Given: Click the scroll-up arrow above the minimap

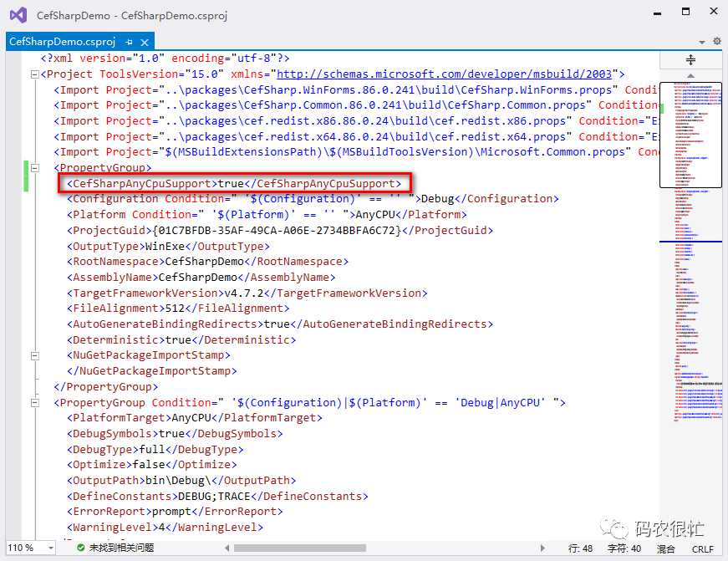Looking at the screenshot, I should click(690, 75).
